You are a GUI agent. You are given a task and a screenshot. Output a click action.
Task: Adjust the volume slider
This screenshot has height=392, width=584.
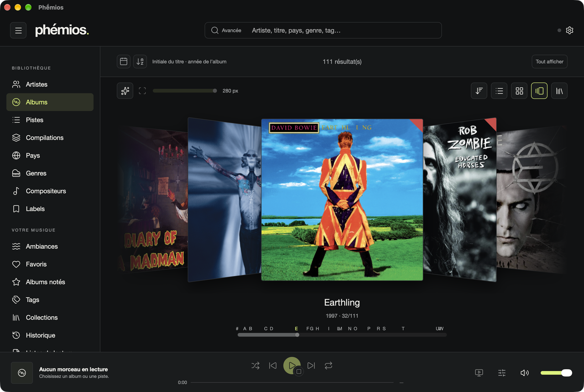556,373
